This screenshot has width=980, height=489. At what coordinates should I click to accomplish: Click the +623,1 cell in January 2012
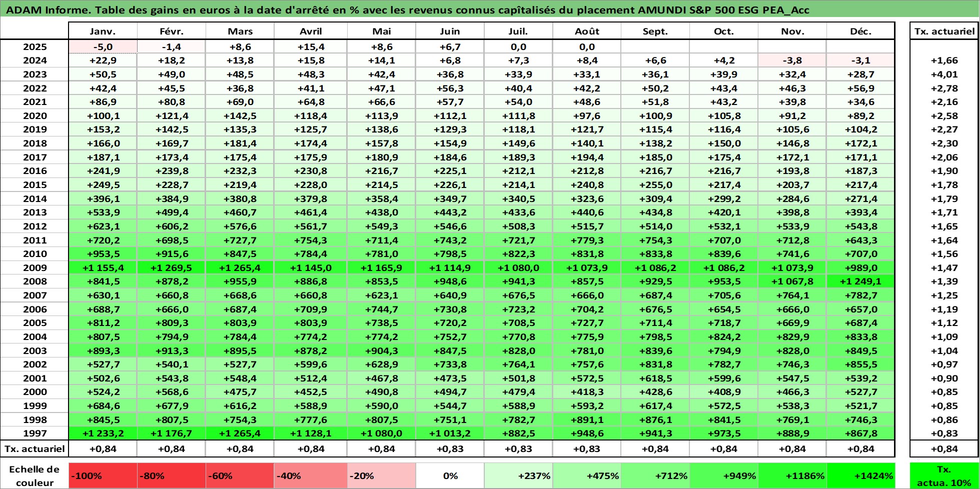(103, 226)
